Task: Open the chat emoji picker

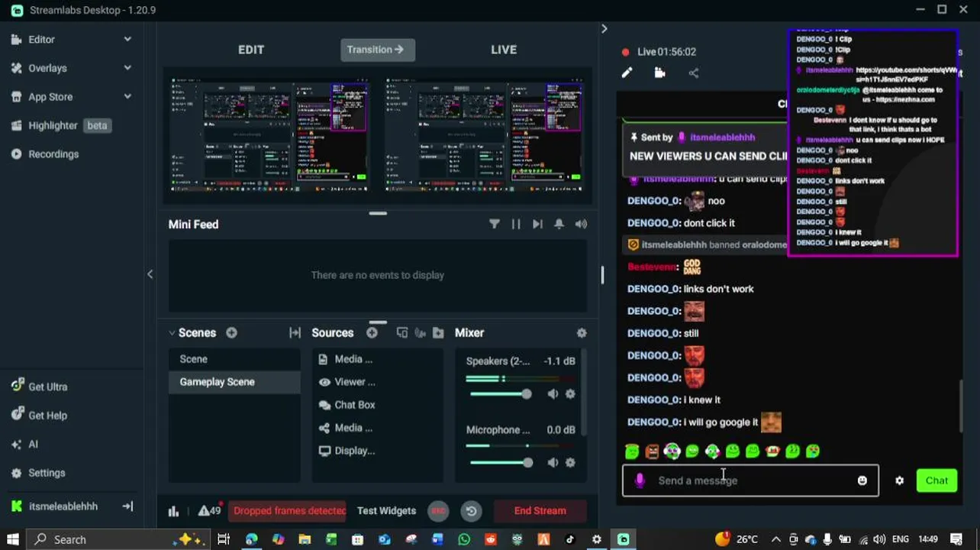Action: point(862,480)
